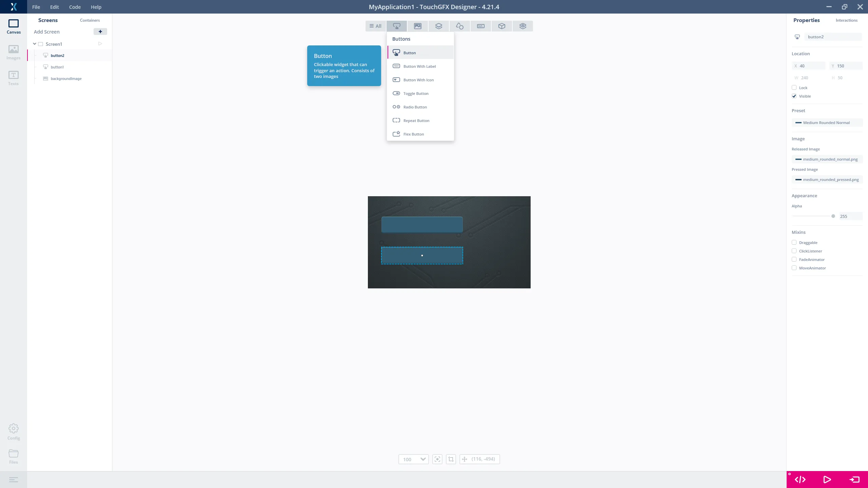868x488 pixels.
Task: Open the Texts sidebar view
Action: (14, 78)
